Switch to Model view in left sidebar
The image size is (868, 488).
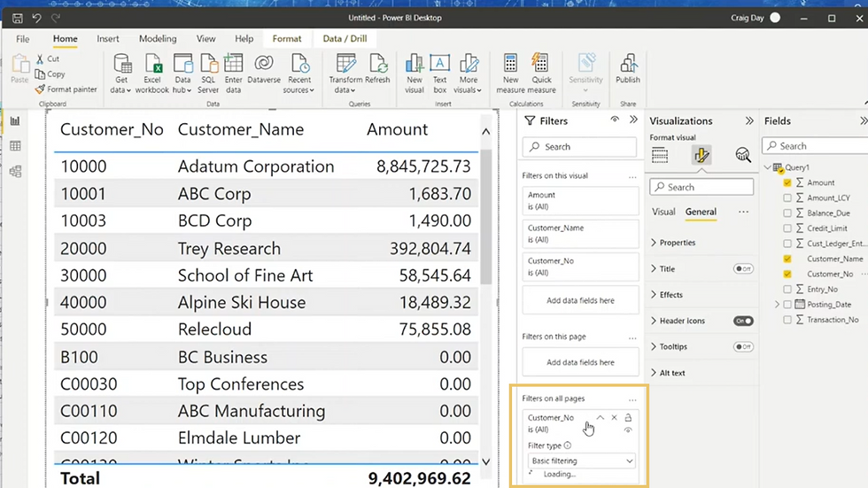tap(16, 171)
